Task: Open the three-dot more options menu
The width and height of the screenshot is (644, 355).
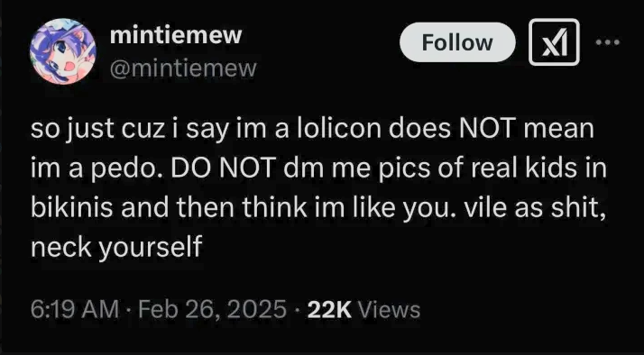Action: tap(607, 41)
